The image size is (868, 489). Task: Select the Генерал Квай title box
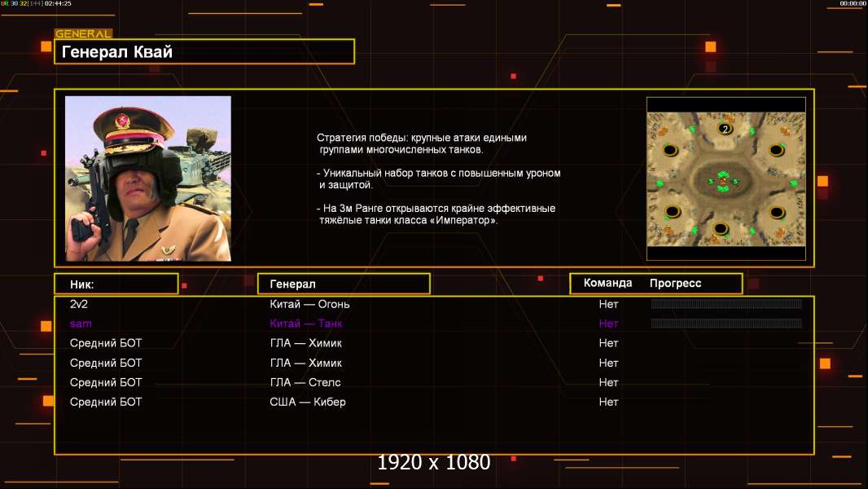click(x=204, y=52)
